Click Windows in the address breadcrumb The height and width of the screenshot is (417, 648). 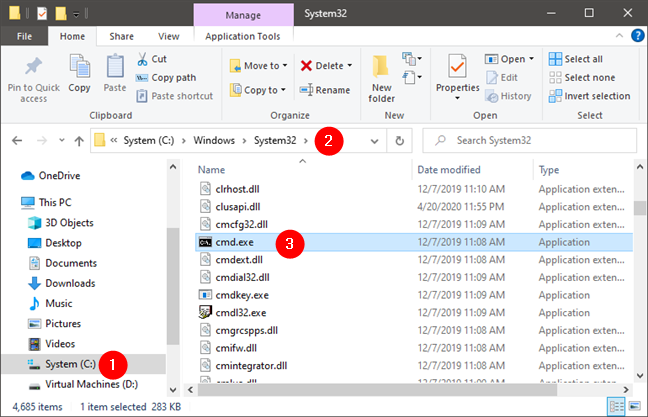(214, 141)
